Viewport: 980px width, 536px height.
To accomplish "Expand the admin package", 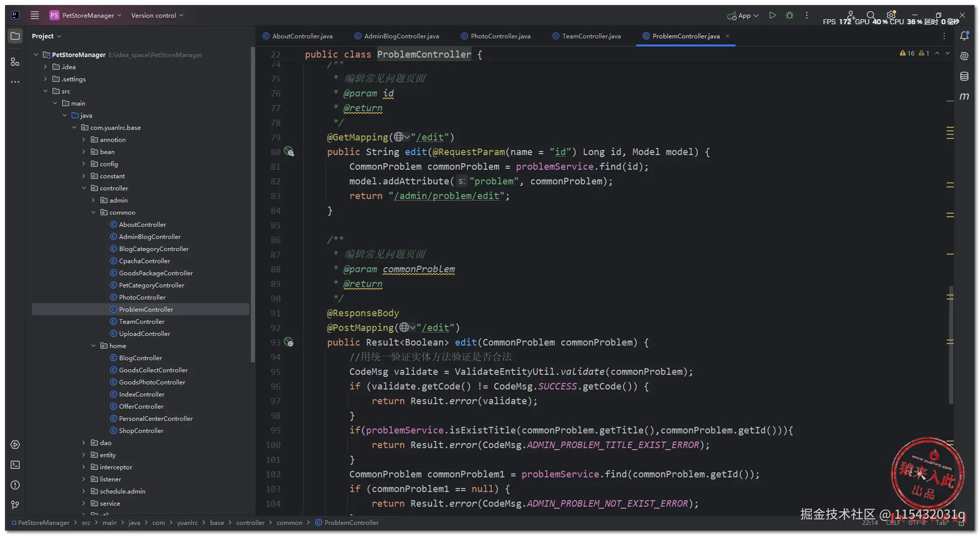I will point(93,200).
